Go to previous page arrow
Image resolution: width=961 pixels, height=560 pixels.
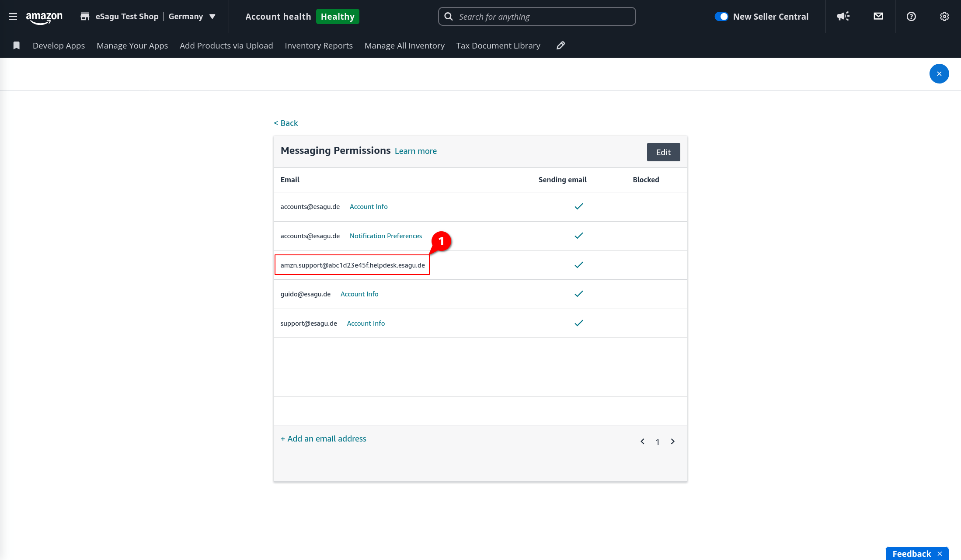pyautogui.click(x=642, y=442)
